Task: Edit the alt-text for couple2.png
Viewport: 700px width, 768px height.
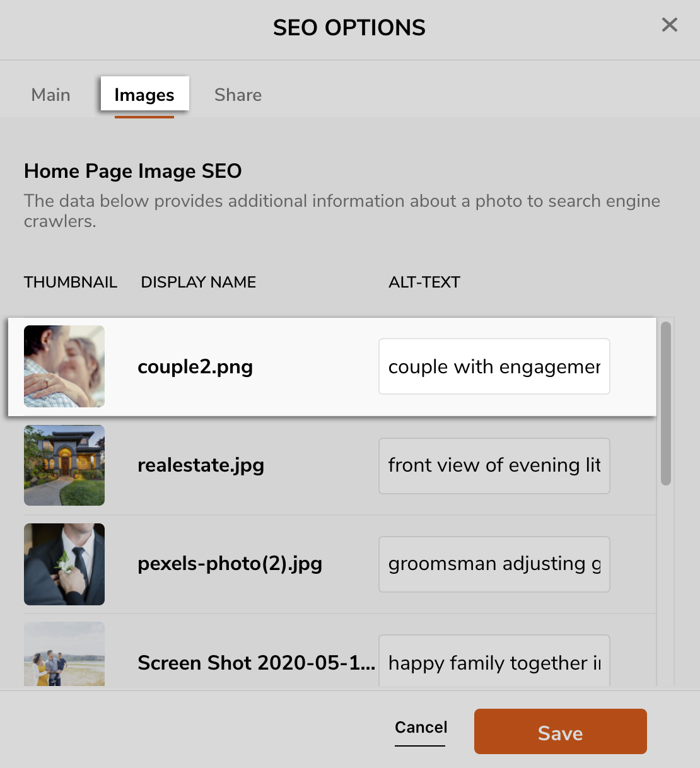Action: (x=494, y=366)
